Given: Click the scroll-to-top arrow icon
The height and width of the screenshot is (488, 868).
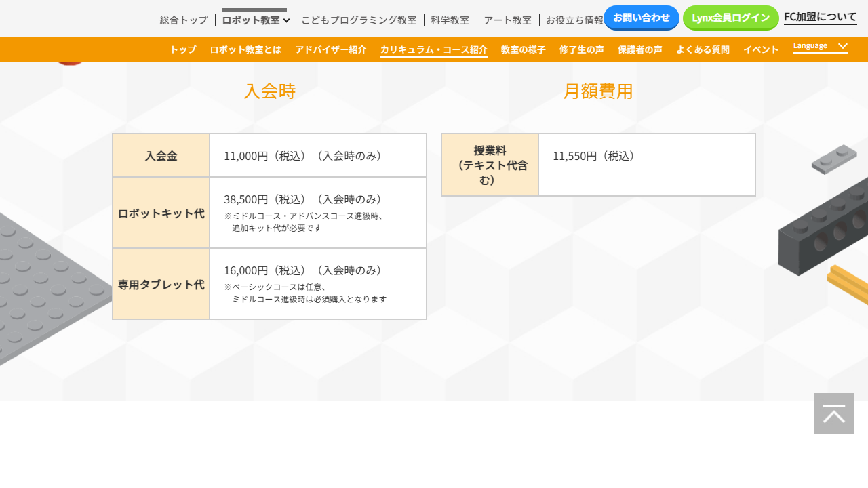Looking at the screenshot, I should [834, 413].
